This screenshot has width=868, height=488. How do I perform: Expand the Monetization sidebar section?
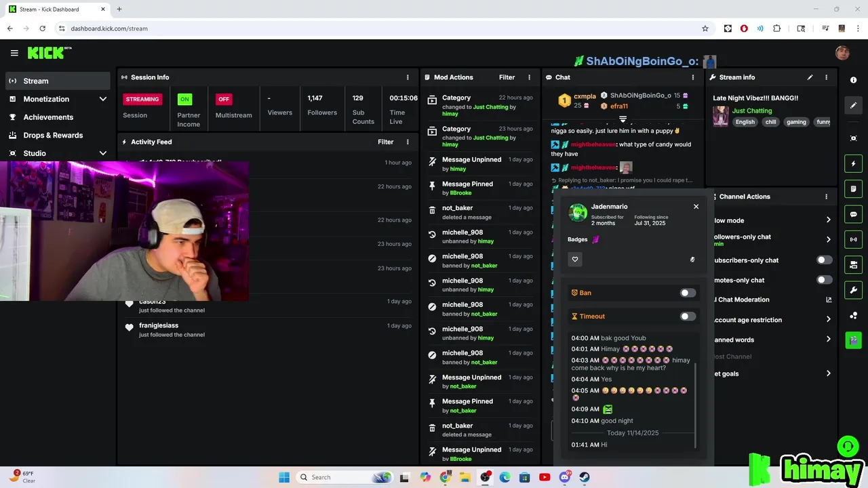coord(58,99)
